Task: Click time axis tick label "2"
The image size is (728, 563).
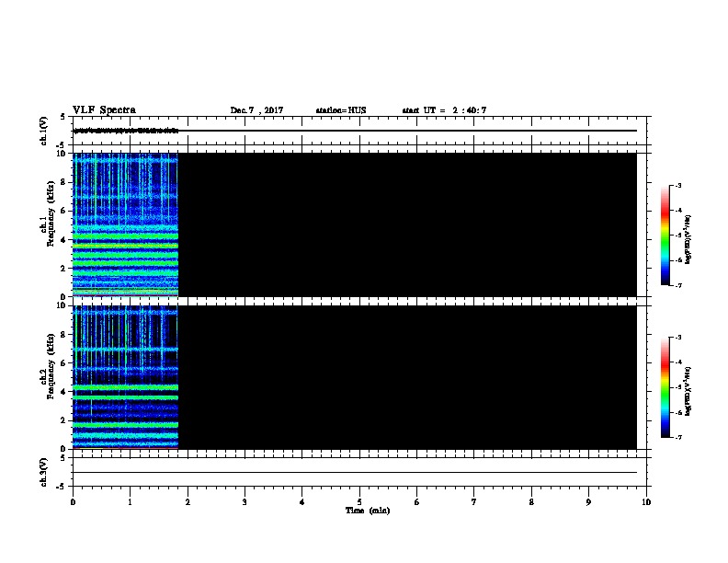Action: (188, 502)
